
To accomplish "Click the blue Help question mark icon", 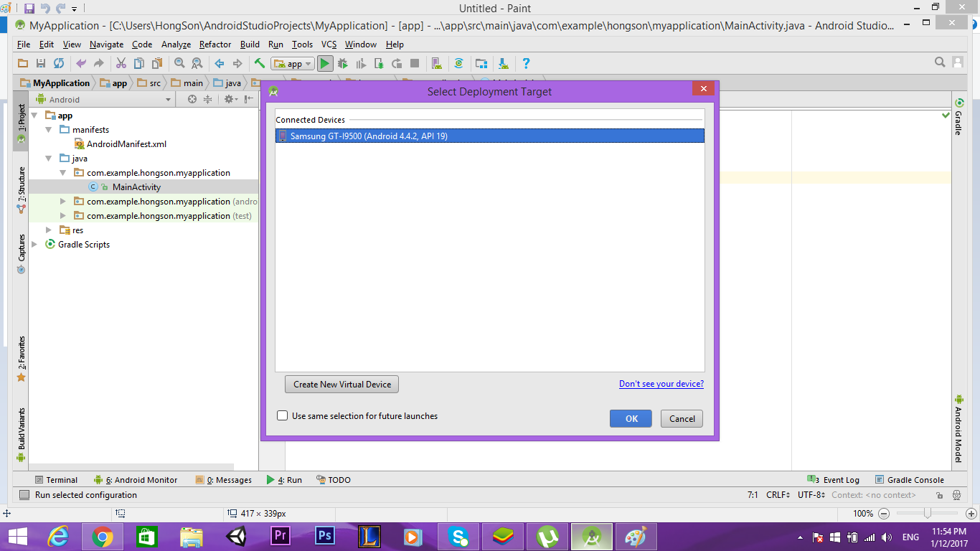I will (526, 64).
